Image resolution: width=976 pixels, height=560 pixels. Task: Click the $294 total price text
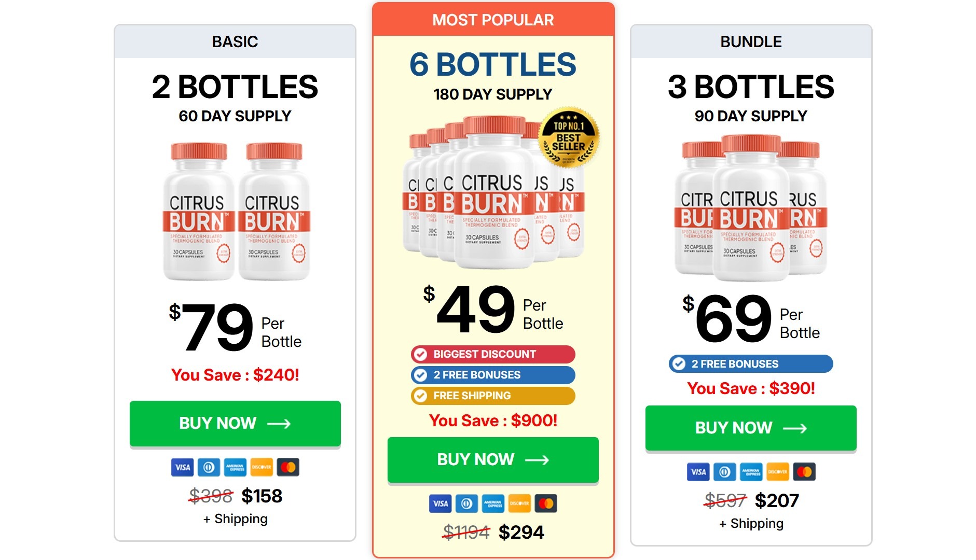(x=521, y=532)
